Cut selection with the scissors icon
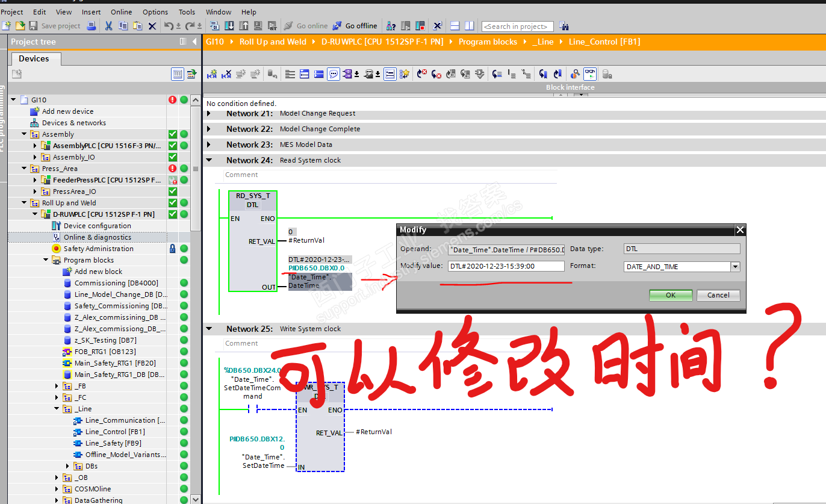 [109, 26]
